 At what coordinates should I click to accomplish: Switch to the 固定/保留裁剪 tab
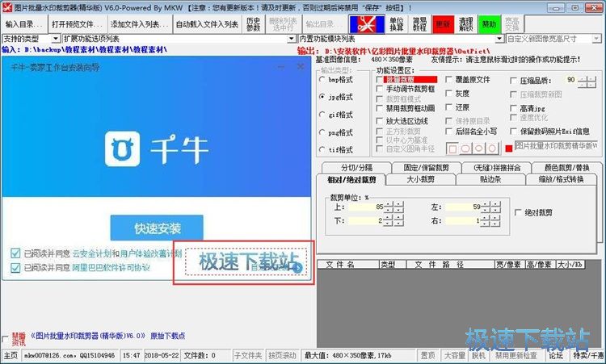(x=427, y=168)
